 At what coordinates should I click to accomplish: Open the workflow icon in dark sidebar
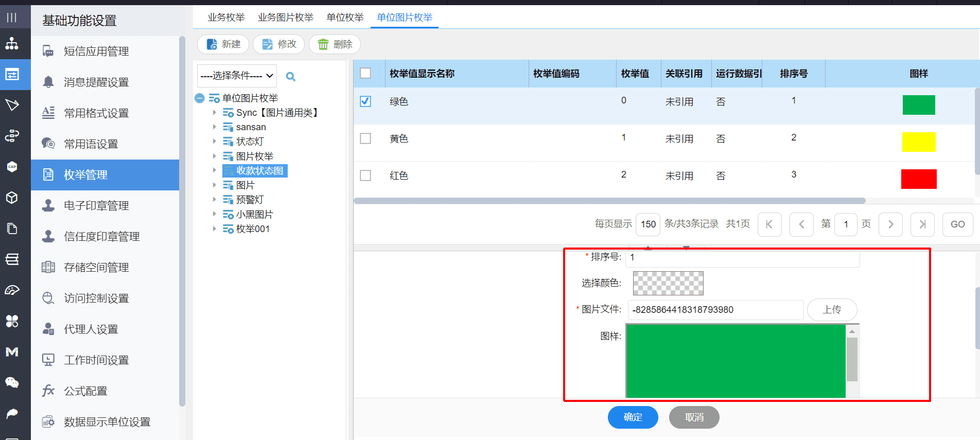(x=12, y=136)
